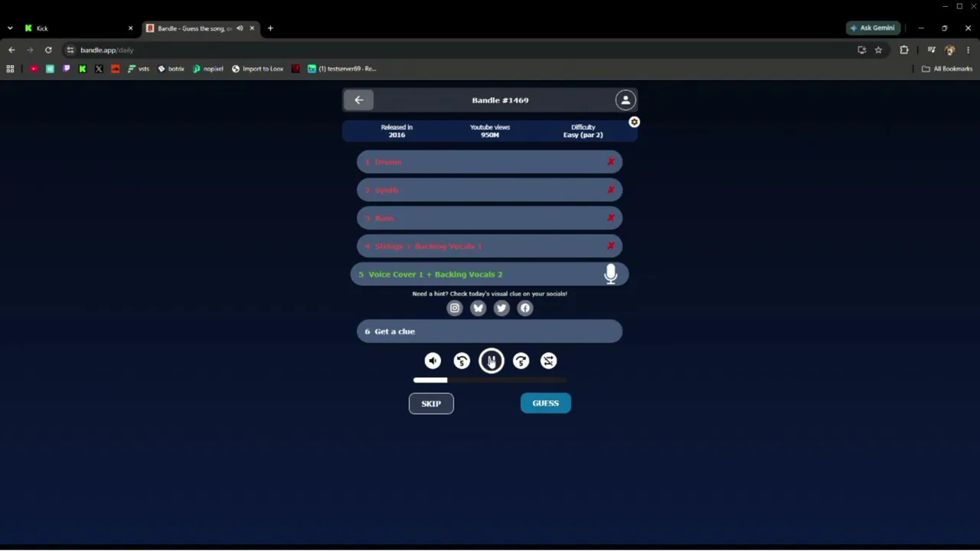Open the media controls toolbar icon
This screenshot has width=980, height=551.
coord(931,50)
